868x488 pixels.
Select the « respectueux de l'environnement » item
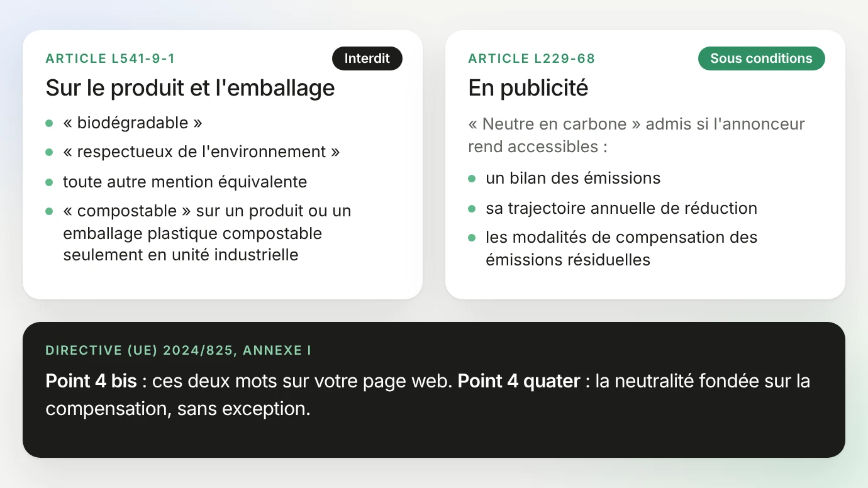(x=201, y=152)
